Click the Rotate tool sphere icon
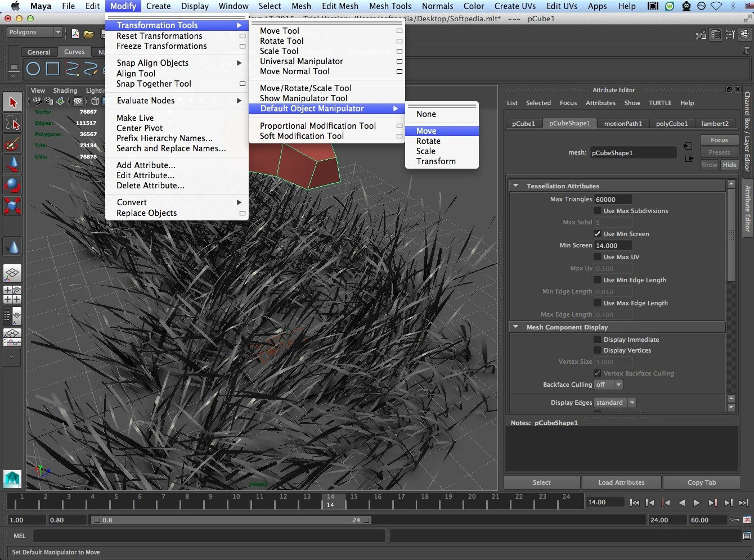This screenshot has height=560, width=754. (x=12, y=184)
